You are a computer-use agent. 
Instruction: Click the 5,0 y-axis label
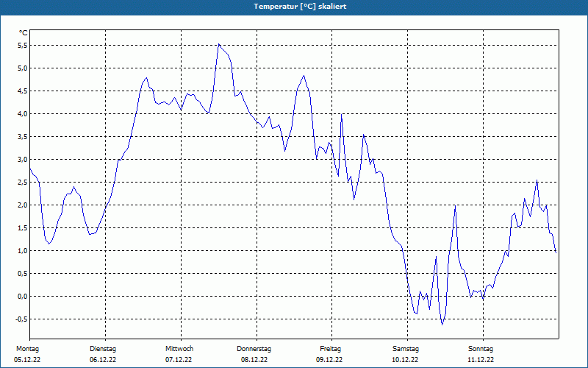click(23, 68)
